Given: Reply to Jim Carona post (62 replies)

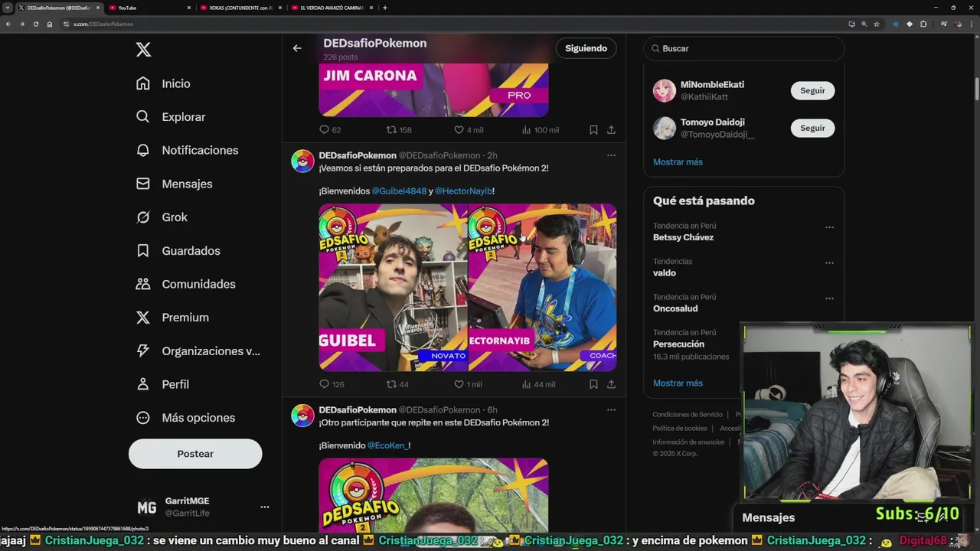Looking at the screenshot, I should 330,130.
